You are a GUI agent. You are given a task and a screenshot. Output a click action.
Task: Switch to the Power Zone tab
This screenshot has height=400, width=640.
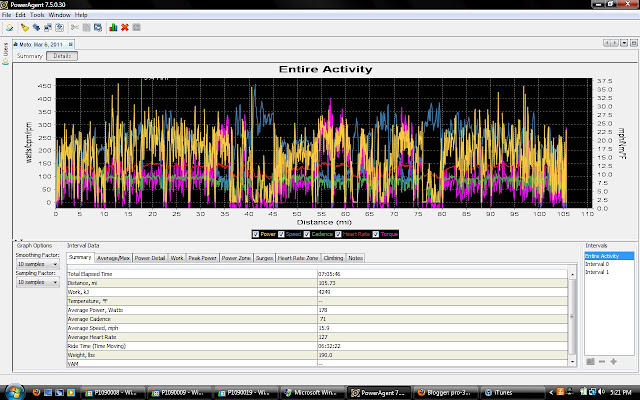pos(236,258)
